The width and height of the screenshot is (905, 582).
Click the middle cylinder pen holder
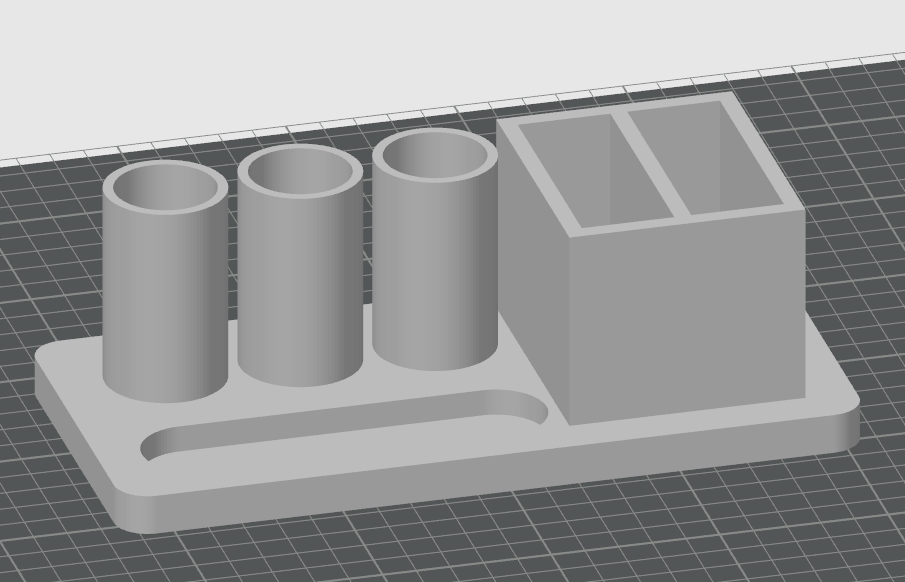pos(300,265)
